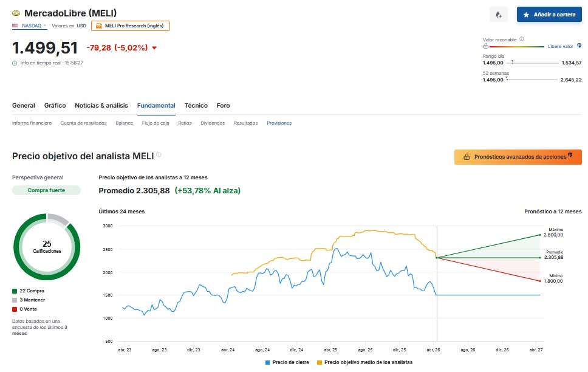This screenshot has height=372, width=588.
Task: Click the red down arrow beside price change
Action: (154, 48)
